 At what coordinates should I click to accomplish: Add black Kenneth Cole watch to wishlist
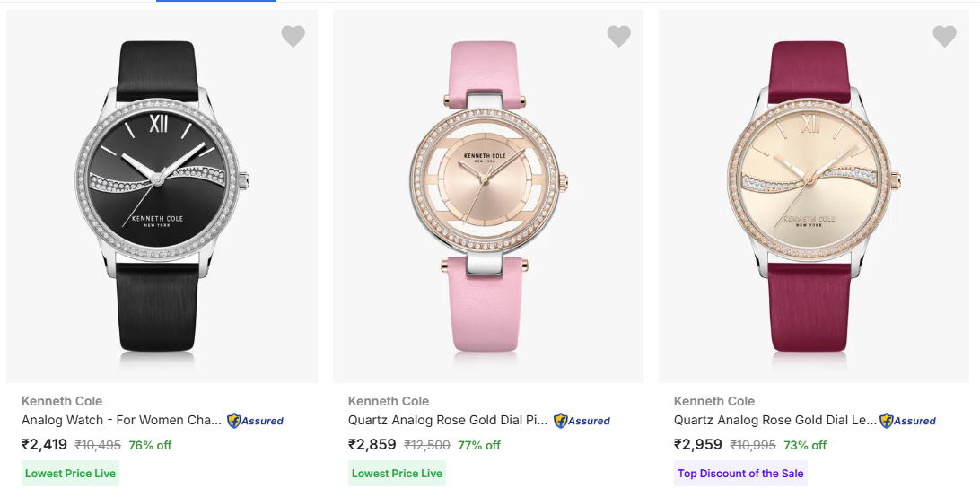(293, 36)
